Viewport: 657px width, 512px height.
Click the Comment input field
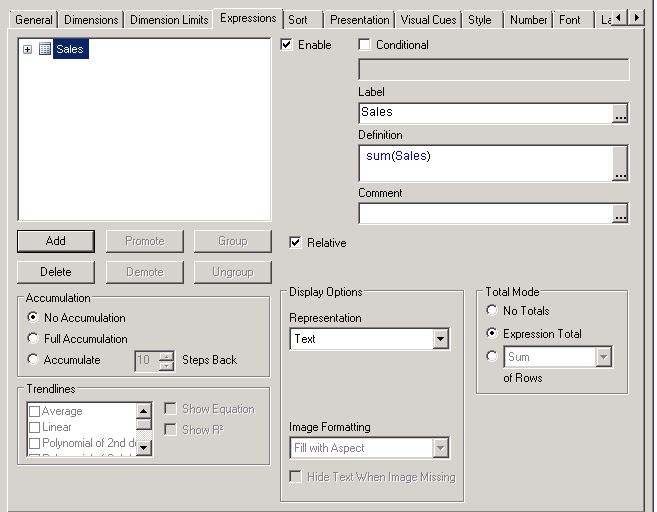click(x=486, y=213)
